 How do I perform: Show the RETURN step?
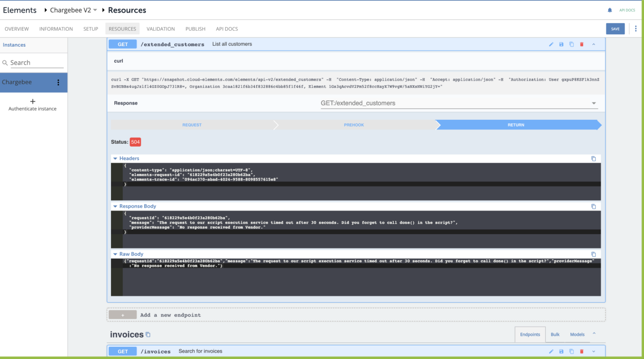coord(516,125)
